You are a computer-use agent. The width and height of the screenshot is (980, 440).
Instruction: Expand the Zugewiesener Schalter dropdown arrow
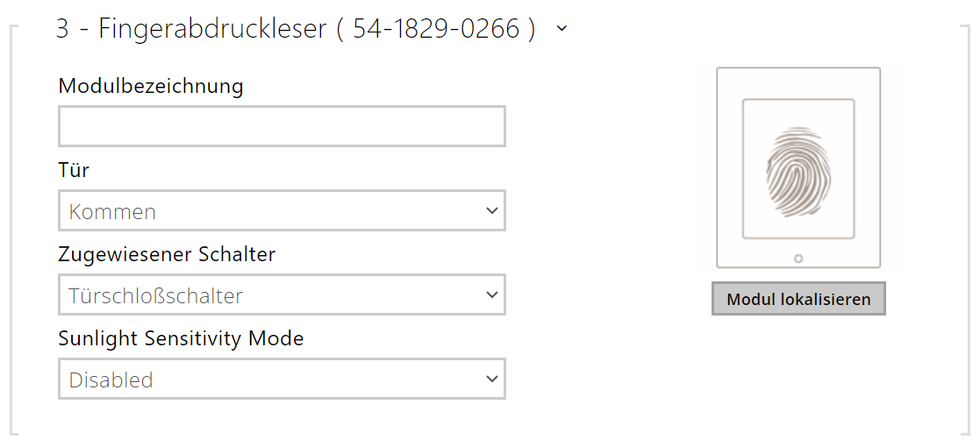click(x=491, y=295)
